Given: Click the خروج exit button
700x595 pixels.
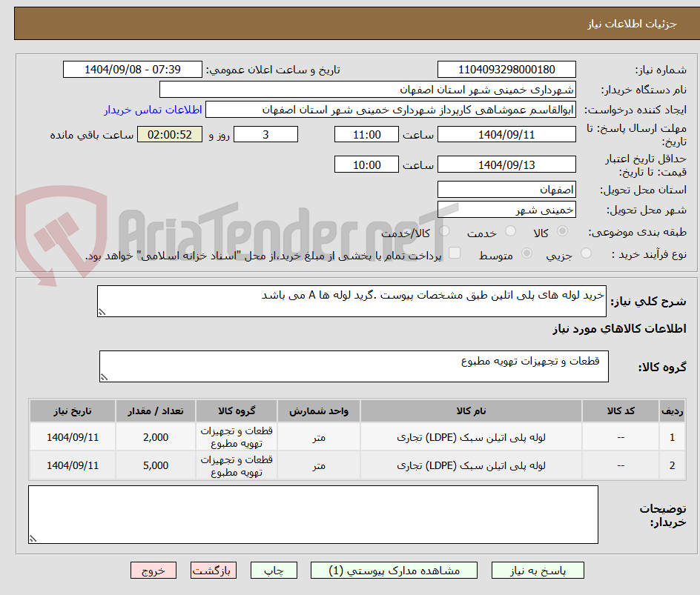Looking at the screenshot, I should pos(153,571).
